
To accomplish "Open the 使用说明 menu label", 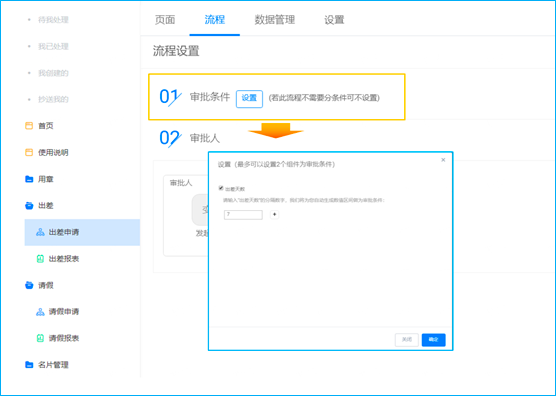I will (53, 152).
